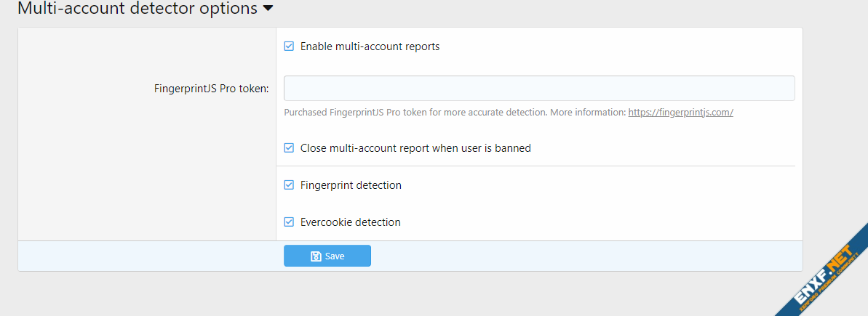
Task: Click the Multi-account detector options heading text
Action: [137, 9]
